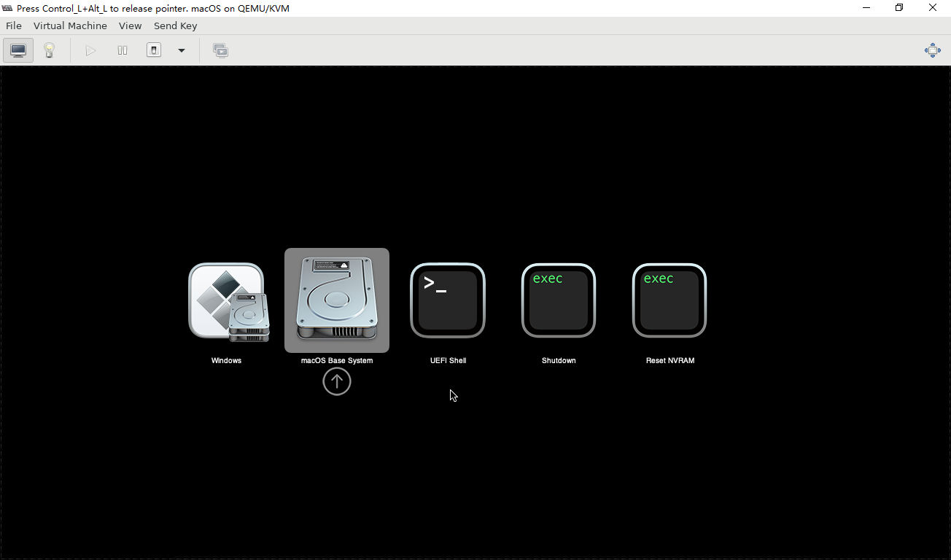Toggle fullscreen mode for the VM
The width and height of the screenshot is (951, 560).
933,50
